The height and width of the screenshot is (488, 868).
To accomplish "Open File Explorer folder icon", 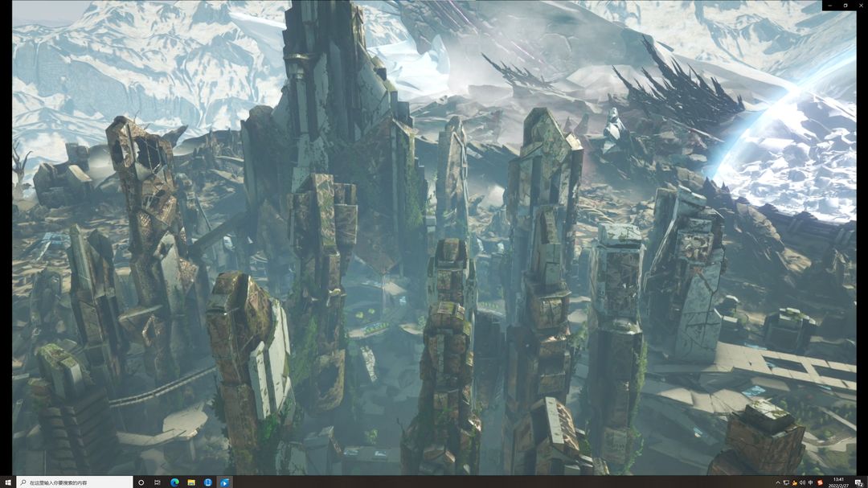I will pos(191,482).
